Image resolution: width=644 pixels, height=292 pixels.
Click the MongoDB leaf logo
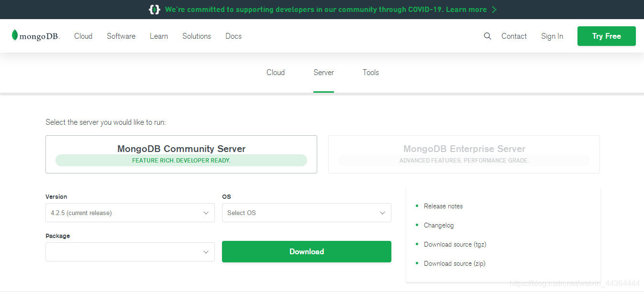pyautogui.click(x=36, y=36)
